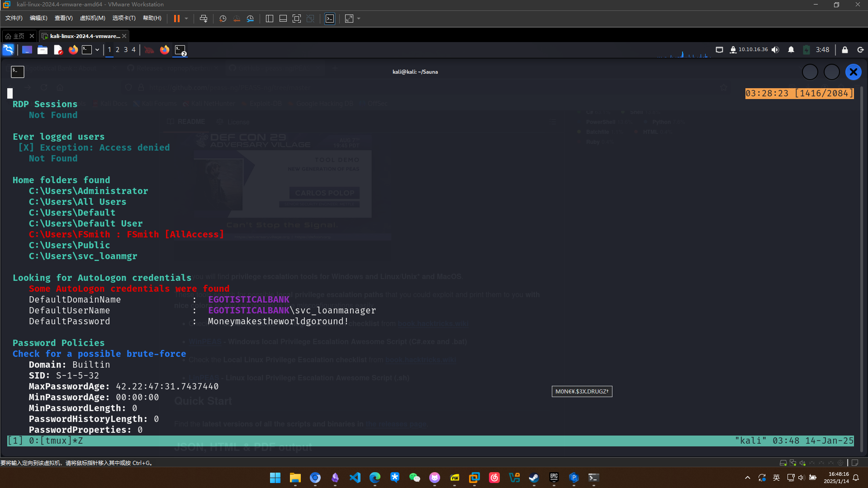Close the terminal with the blue X button
The width and height of the screenshot is (868, 488).
[x=853, y=72]
